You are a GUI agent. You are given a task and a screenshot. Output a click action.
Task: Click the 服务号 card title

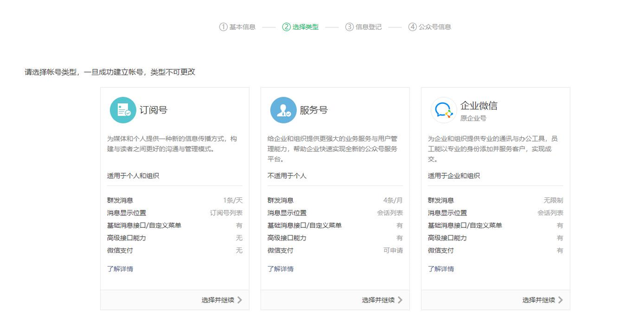[314, 110]
